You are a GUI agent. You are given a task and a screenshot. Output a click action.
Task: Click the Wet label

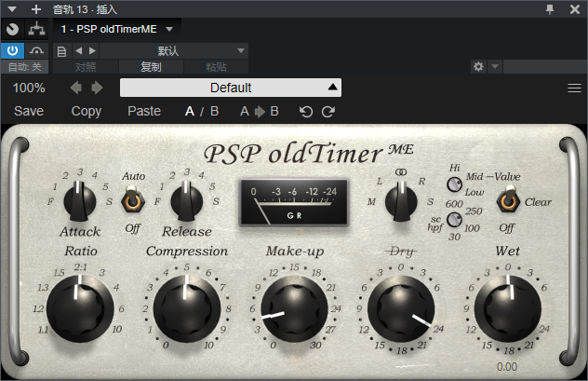(507, 251)
